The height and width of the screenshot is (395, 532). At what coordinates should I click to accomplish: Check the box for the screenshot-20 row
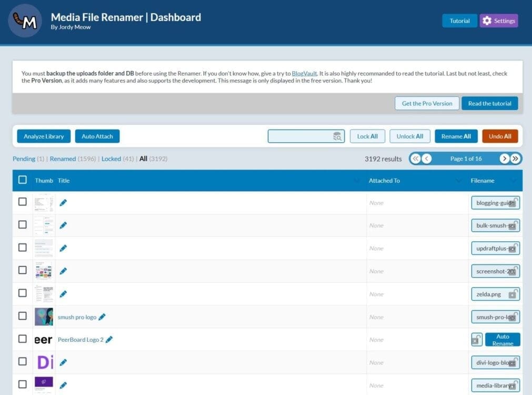[23, 270]
